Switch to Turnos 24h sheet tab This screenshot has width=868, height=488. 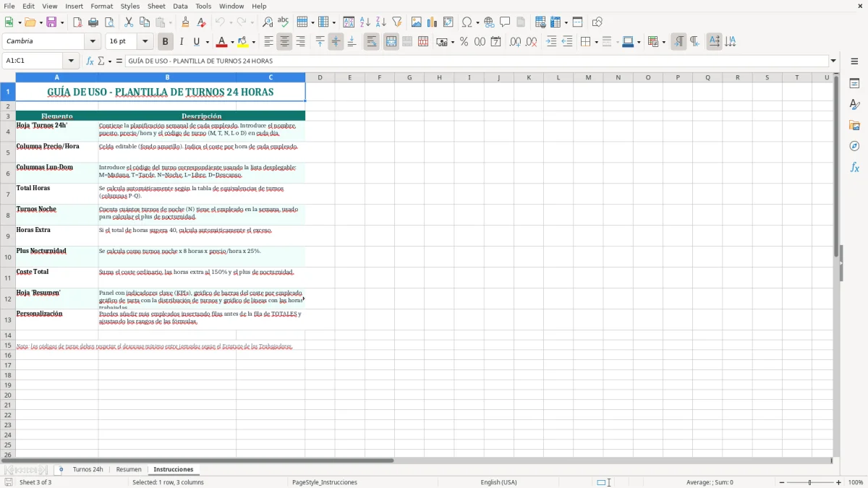tap(88, 469)
